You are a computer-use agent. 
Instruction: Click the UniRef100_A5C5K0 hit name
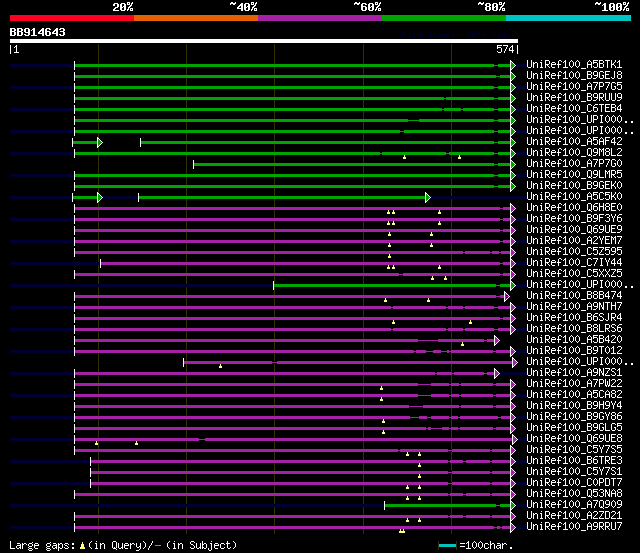574,197
